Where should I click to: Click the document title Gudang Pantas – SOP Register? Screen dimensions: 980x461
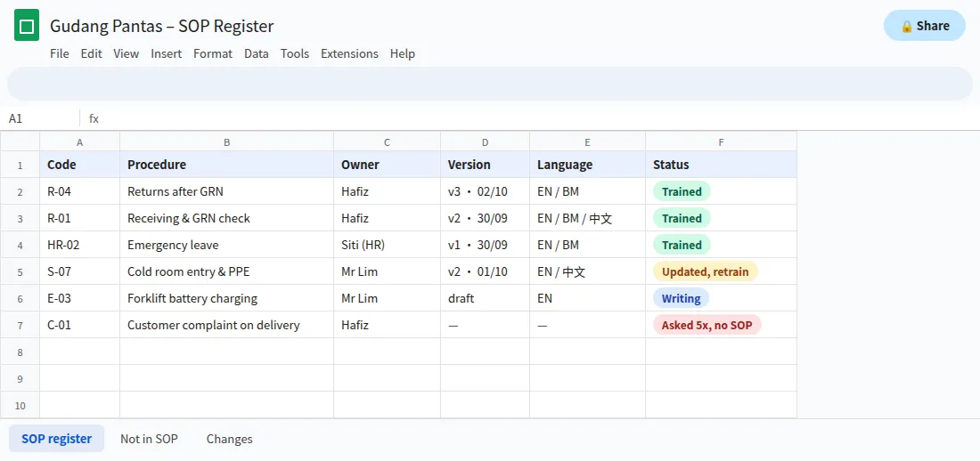pyautogui.click(x=162, y=26)
